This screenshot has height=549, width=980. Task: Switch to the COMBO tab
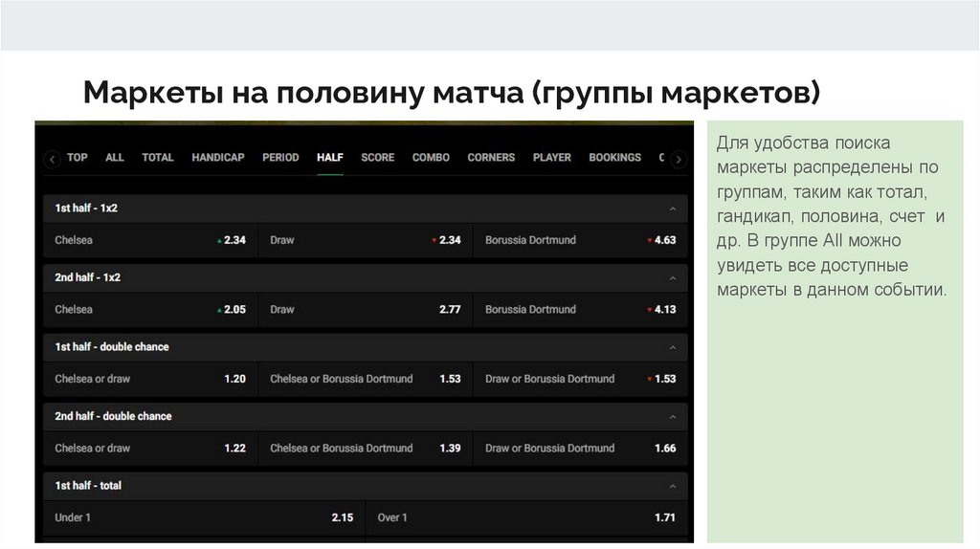pyautogui.click(x=431, y=158)
